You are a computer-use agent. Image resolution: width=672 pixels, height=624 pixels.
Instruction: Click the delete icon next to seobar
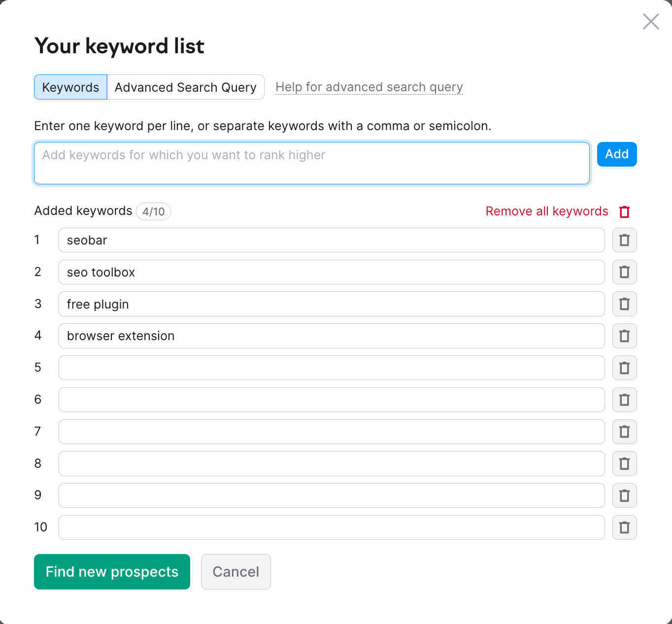point(624,240)
